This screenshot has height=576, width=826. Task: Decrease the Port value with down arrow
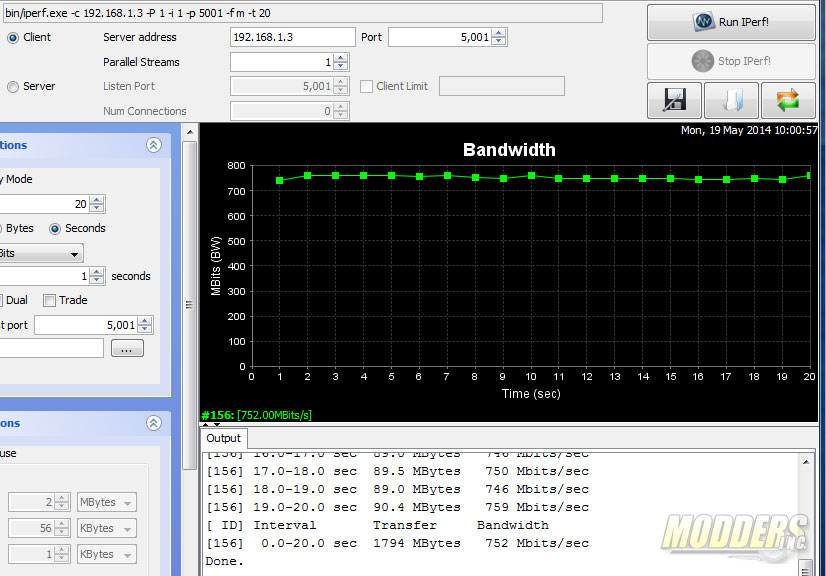pyautogui.click(x=498, y=41)
